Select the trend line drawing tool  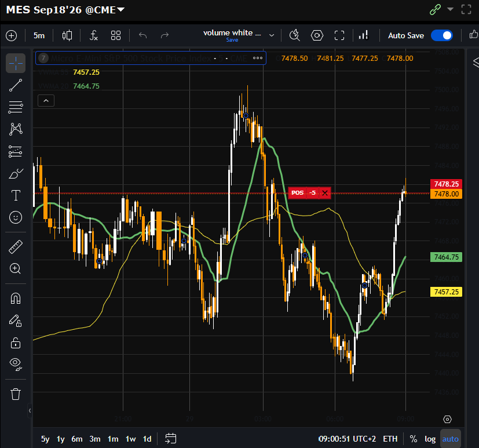(16, 85)
